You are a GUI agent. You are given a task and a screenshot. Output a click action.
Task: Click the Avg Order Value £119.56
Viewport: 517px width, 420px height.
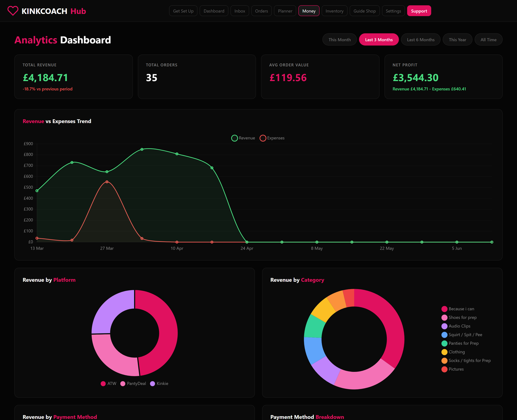pyautogui.click(x=288, y=78)
